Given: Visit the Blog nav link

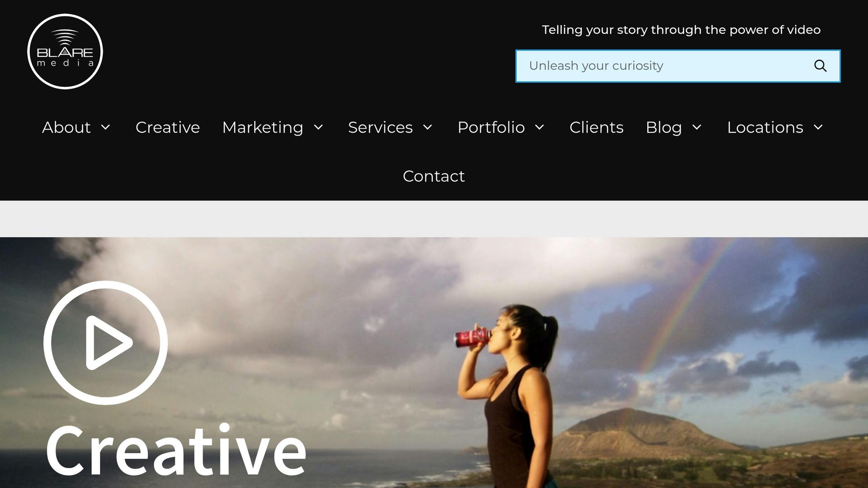Looking at the screenshot, I should click(x=664, y=127).
